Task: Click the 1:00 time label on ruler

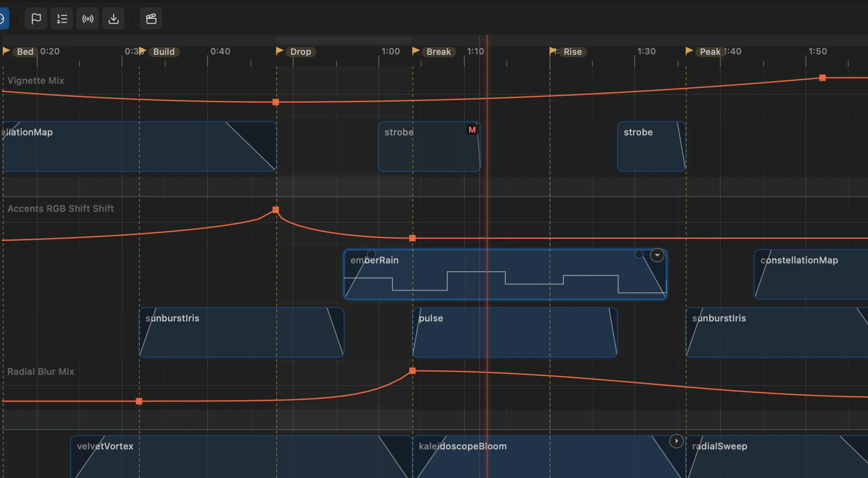Action: click(x=391, y=51)
